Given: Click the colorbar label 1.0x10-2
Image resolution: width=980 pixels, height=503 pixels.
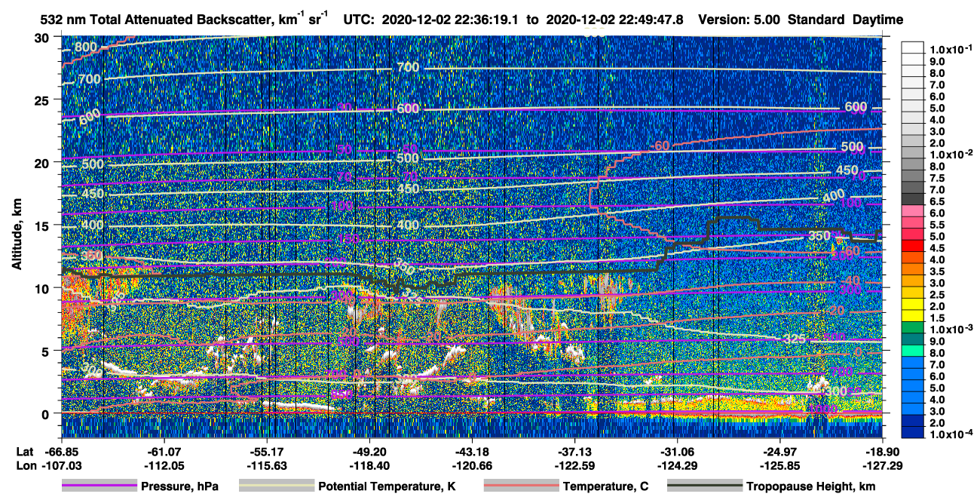Looking at the screenshot, I should pos(952,154).
